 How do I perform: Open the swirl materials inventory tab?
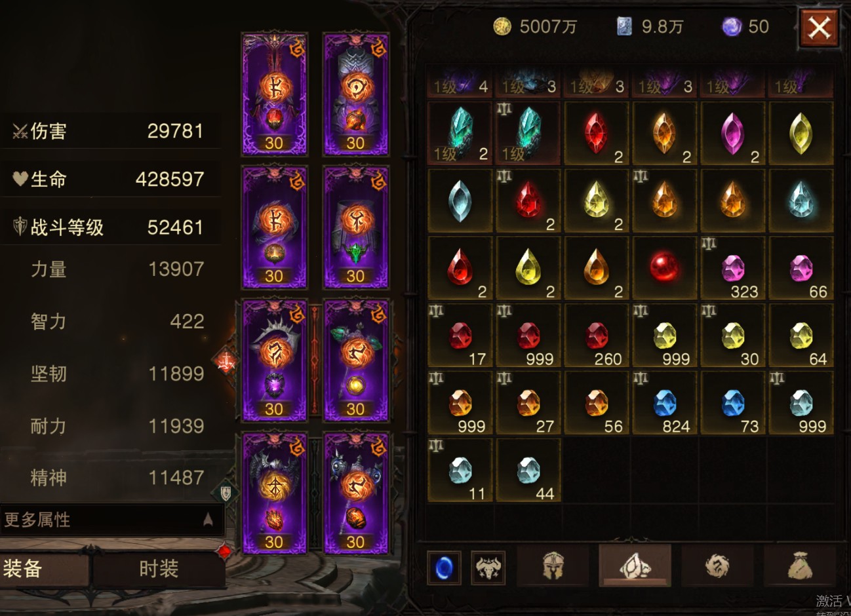point(717,565)
